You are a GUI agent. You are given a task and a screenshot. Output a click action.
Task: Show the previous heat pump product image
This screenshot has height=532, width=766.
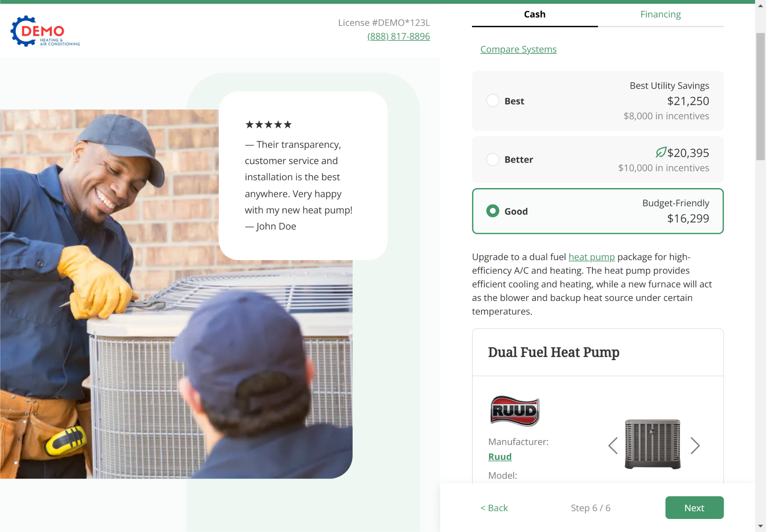coord(613,445)
